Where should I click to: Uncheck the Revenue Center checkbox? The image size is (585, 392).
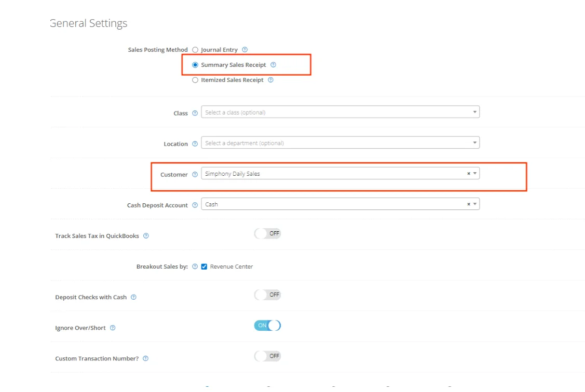click(x=204, y=266)
